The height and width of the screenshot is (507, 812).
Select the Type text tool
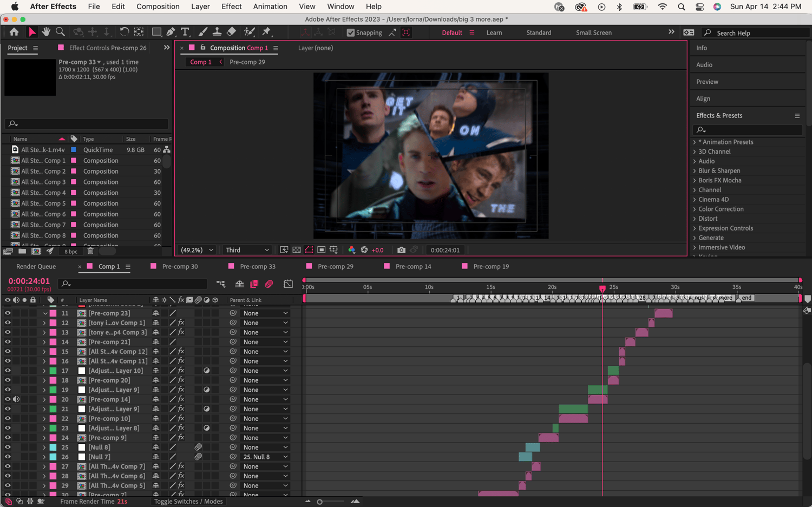[x=185, y=32]
